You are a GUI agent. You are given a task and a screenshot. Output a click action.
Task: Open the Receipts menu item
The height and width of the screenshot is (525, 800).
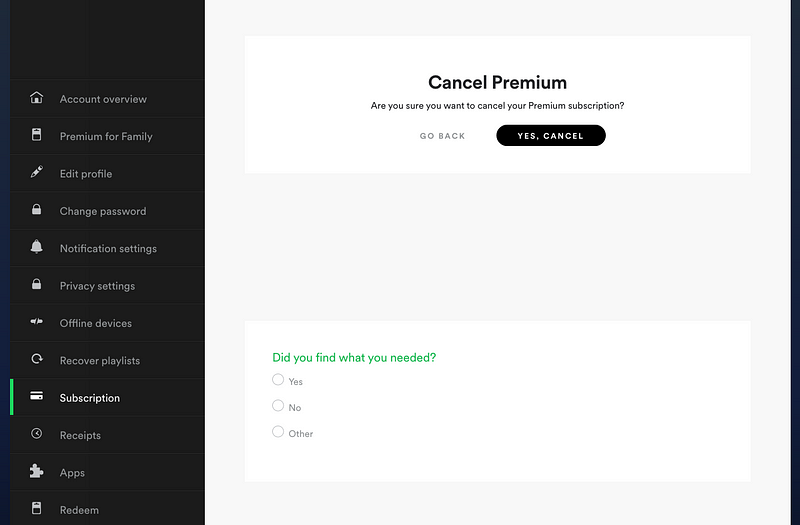click(80, 435)
